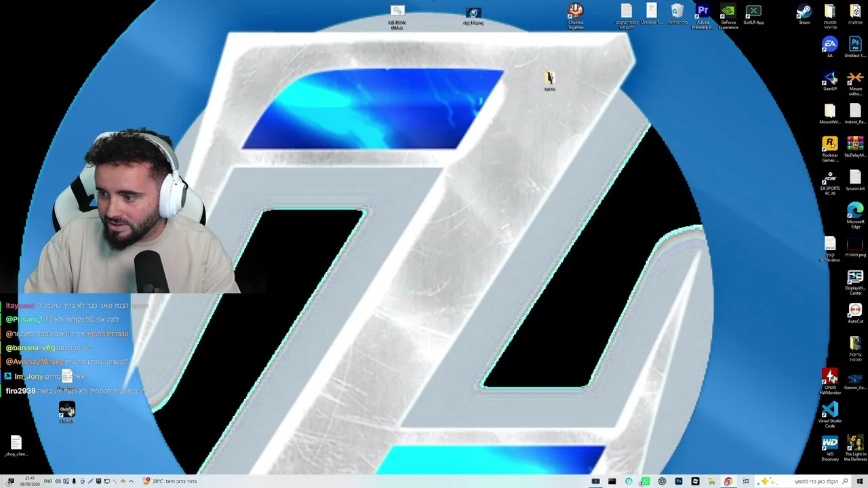
Task: Open the clock and calendar at 21:41
Action: (x=30, y=481)
